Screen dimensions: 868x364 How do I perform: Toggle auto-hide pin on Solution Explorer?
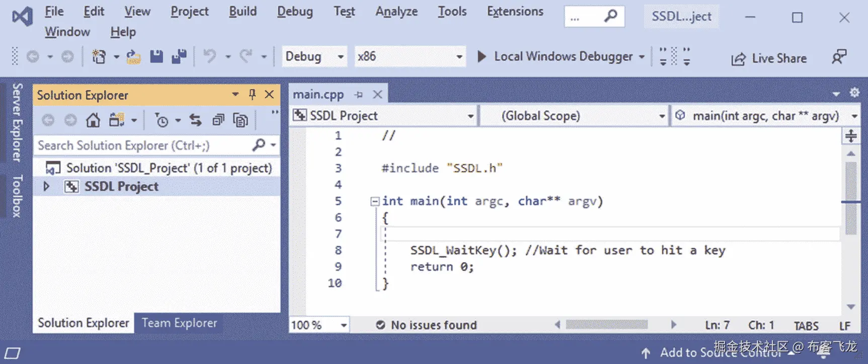click(252, 94)
